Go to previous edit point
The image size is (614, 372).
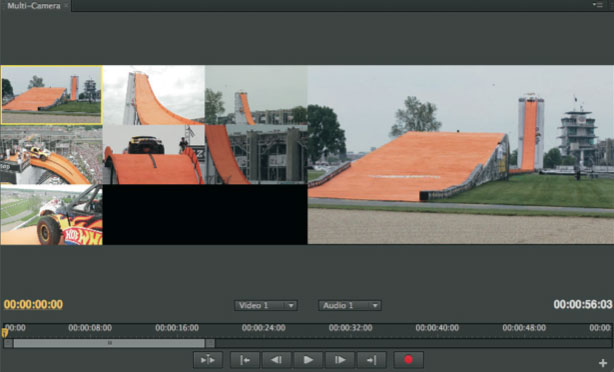tap(245, 359)
